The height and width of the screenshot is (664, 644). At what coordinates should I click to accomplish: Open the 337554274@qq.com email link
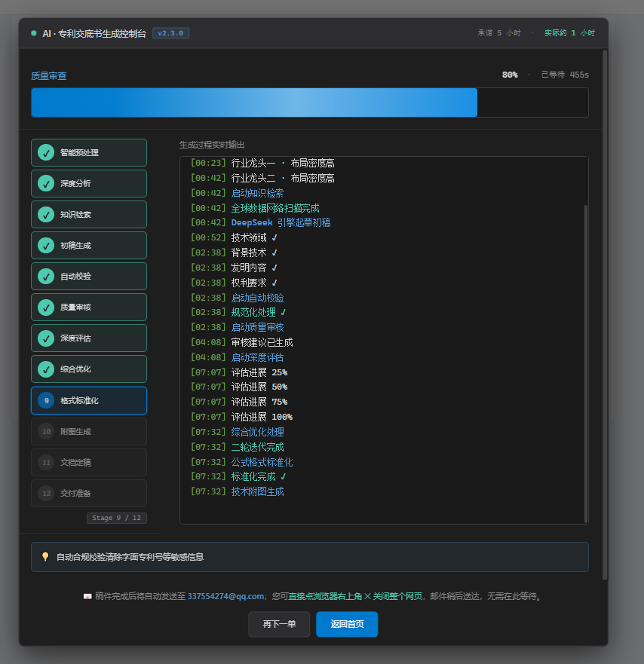click(225, 596)
